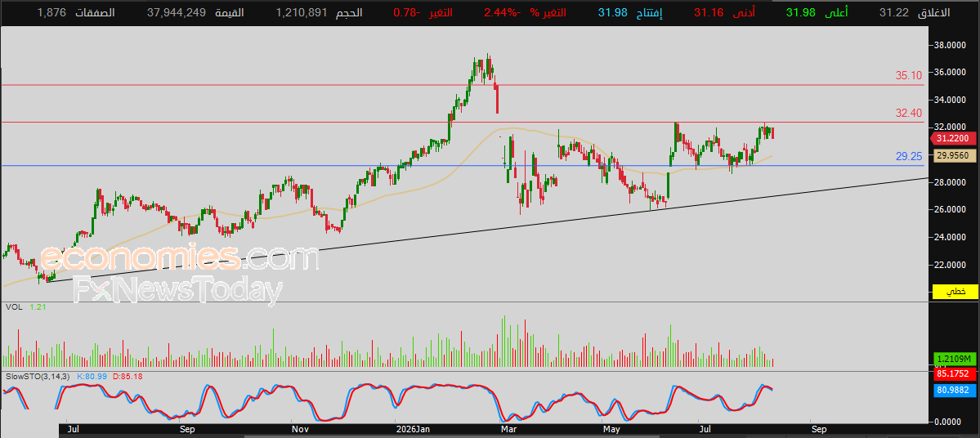Viewport: 980px width, 438px height.
Task: Open the FxNewsToday watermark logo
Action: coord(177,291)
